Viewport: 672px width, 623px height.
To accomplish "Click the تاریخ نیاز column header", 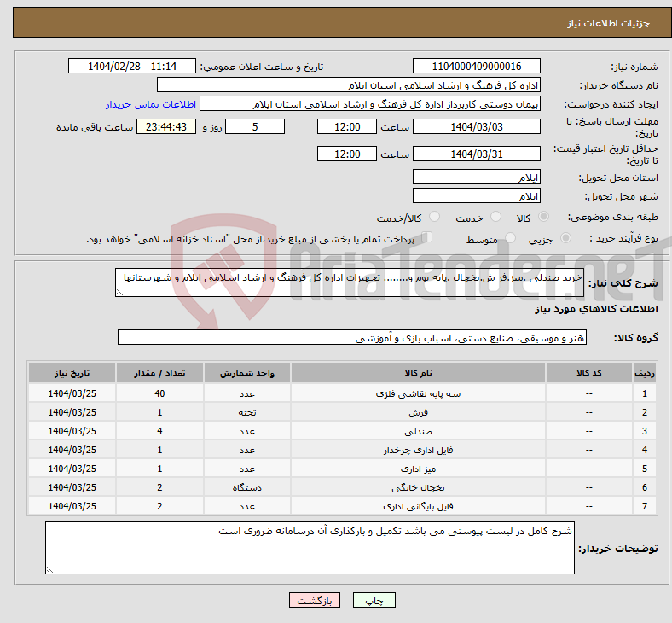I will tap(72, 373).
